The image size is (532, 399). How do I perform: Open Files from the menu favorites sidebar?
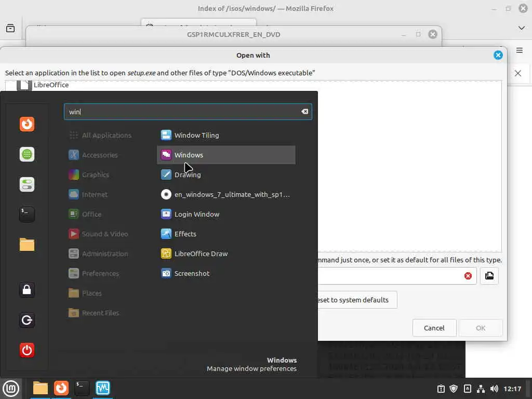click(x=27, y=245)
